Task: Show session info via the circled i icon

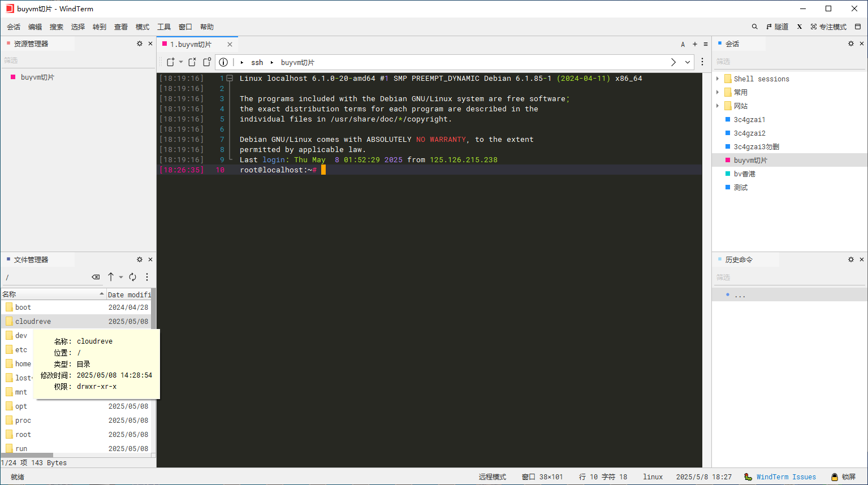Action: pyautogui.click(x=223, y=62)
